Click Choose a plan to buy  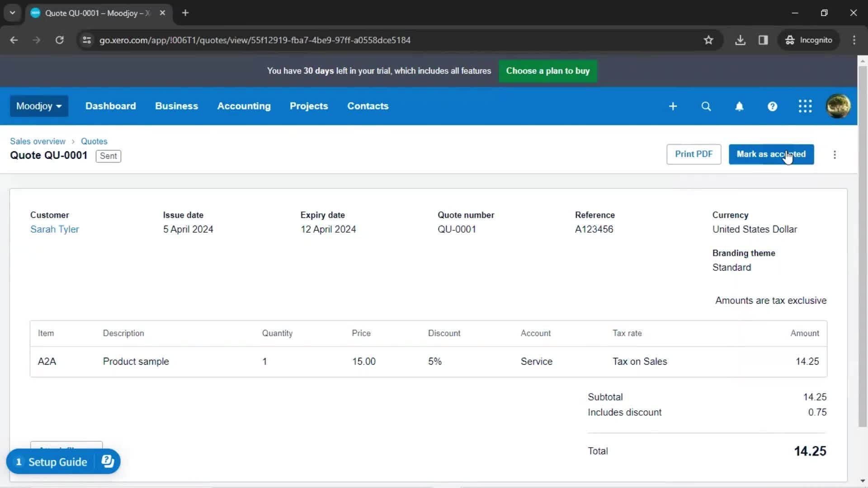(x=548, y=71)
